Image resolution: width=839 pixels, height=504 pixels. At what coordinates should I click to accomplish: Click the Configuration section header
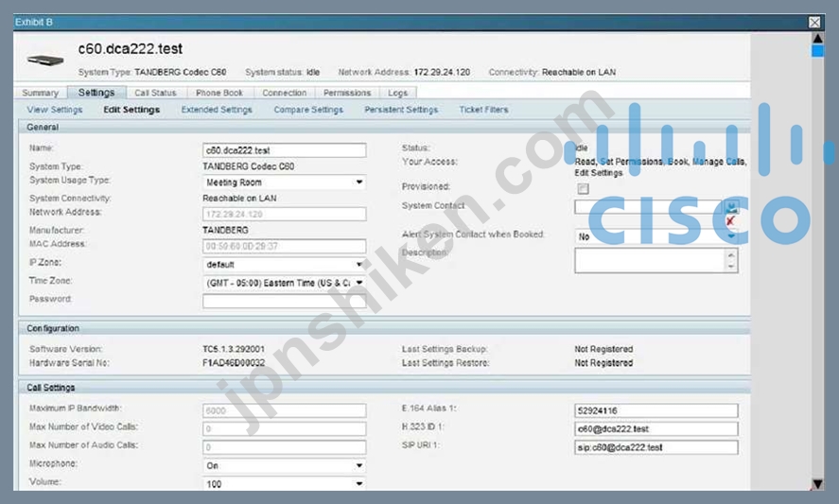coord(384,328)
